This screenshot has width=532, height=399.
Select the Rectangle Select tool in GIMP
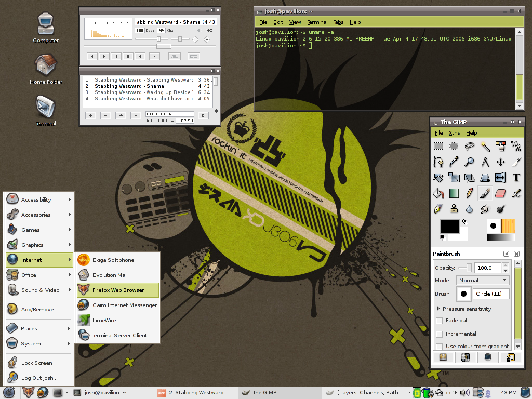(x=438, y=146)
